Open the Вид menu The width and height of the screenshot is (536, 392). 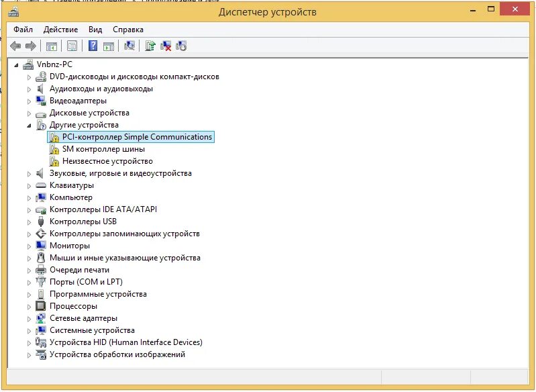pos(95,30)
